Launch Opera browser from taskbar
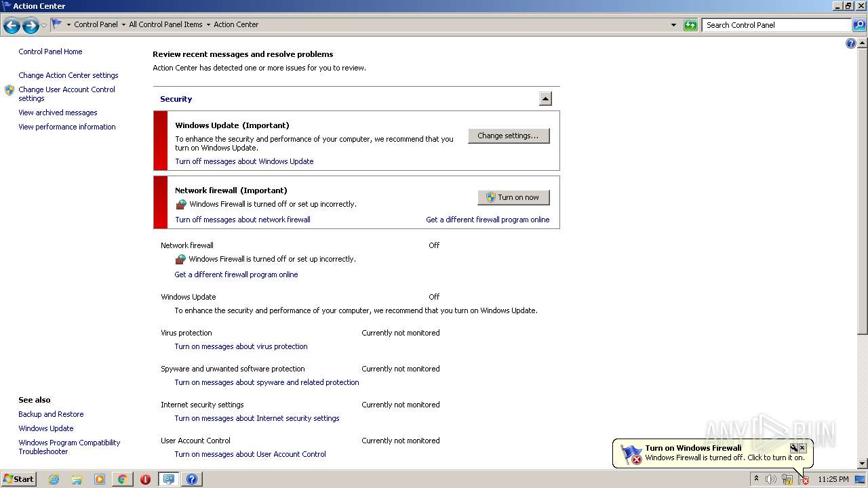 (x=145, y=479)
